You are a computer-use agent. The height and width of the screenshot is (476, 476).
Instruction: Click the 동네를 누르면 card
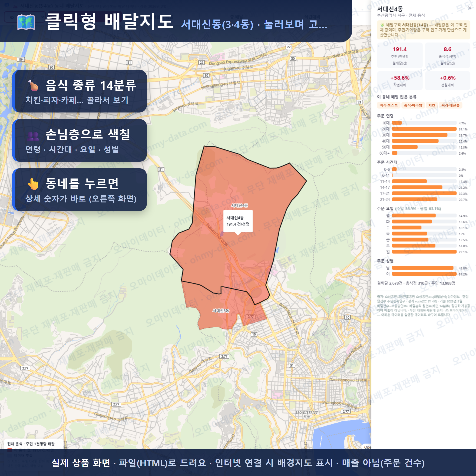pos(79,190)
